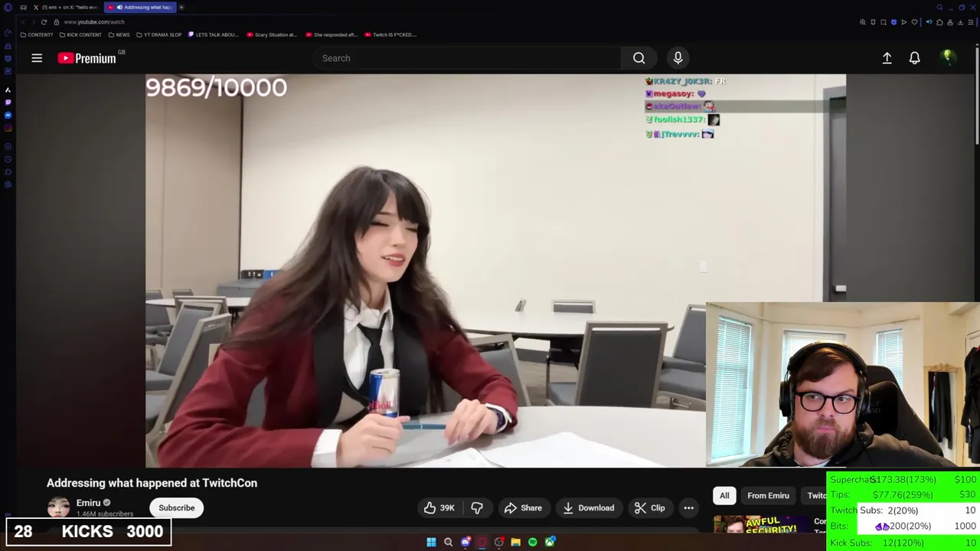Take a snapshot with the capture icon
The height and width of the screenshot is (551, 980).
(x=884, y=22)
